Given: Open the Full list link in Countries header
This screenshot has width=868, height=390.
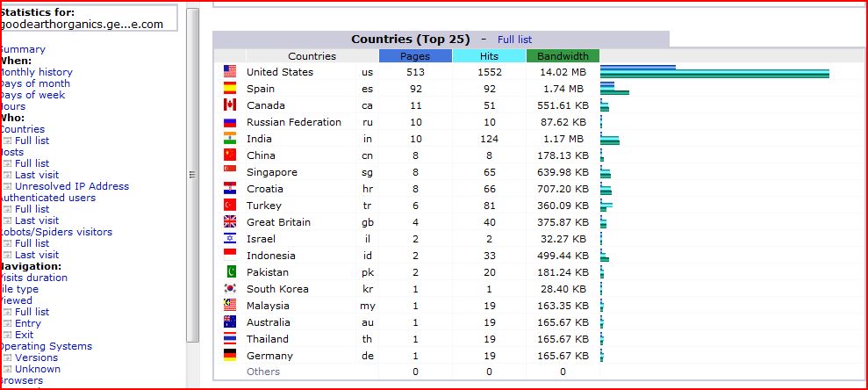Looking at the screenshot, I should tap(514, 40).
